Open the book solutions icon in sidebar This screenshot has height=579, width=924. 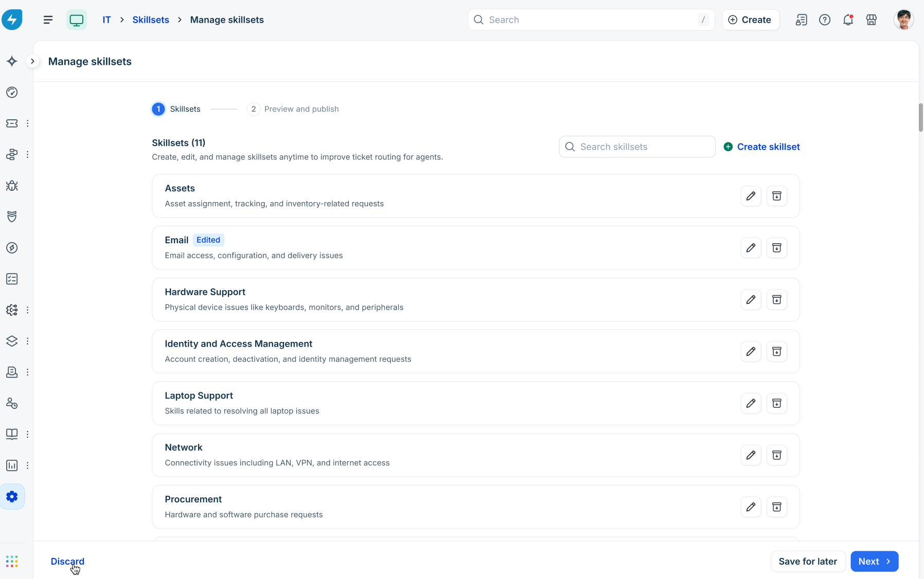pos(12,434)
